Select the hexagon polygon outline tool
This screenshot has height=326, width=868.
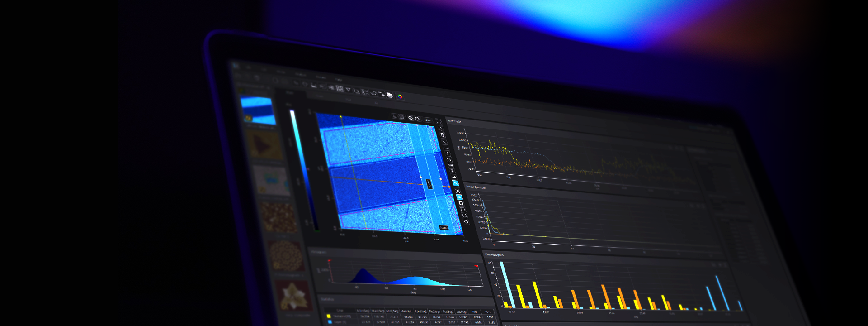click(465, 216)
